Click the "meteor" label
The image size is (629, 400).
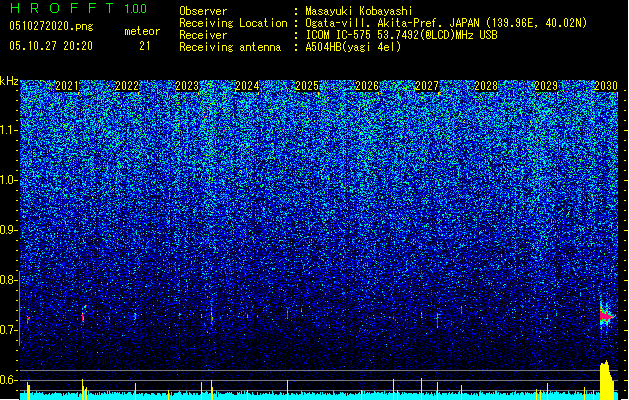click(x=142, y=31)
